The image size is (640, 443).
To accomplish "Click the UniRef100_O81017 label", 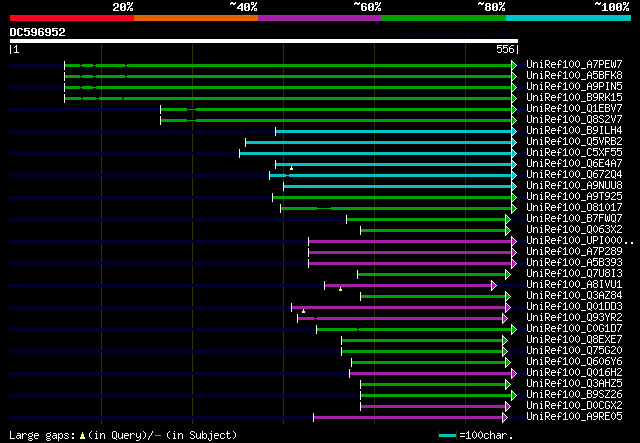I will click(574, 208).
